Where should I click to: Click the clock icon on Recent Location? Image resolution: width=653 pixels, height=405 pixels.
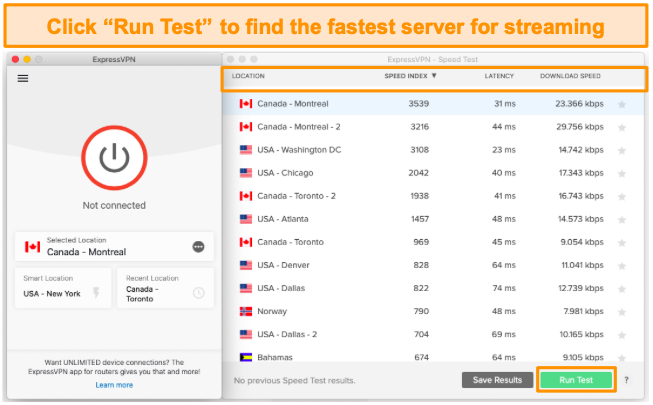pos(199,293)
